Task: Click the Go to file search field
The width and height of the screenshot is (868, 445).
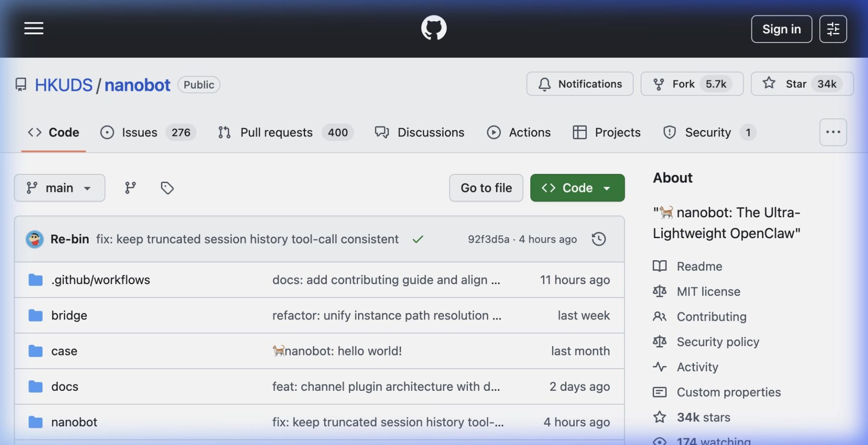Action: click(486, 187)
